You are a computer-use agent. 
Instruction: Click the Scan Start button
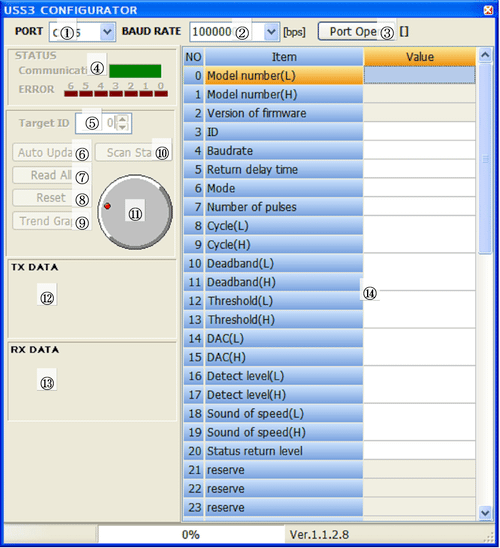point(134,153)
